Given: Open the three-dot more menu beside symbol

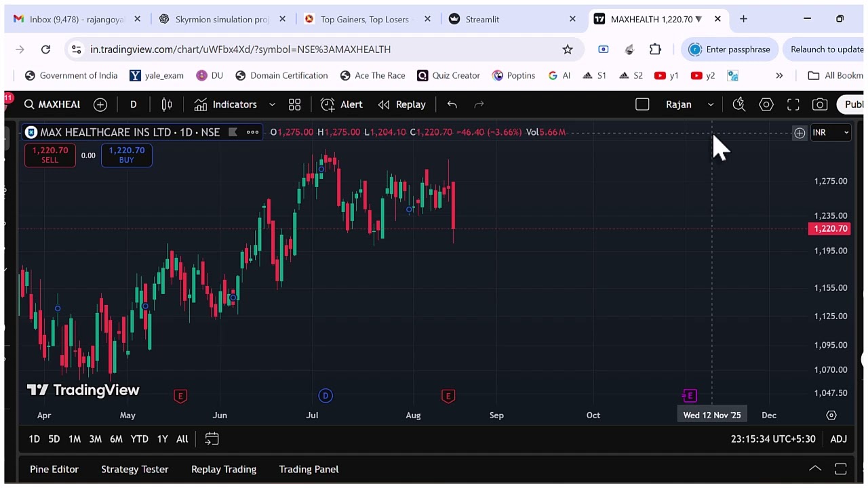Looking at the screenshot, I should [x=252, y=132].
